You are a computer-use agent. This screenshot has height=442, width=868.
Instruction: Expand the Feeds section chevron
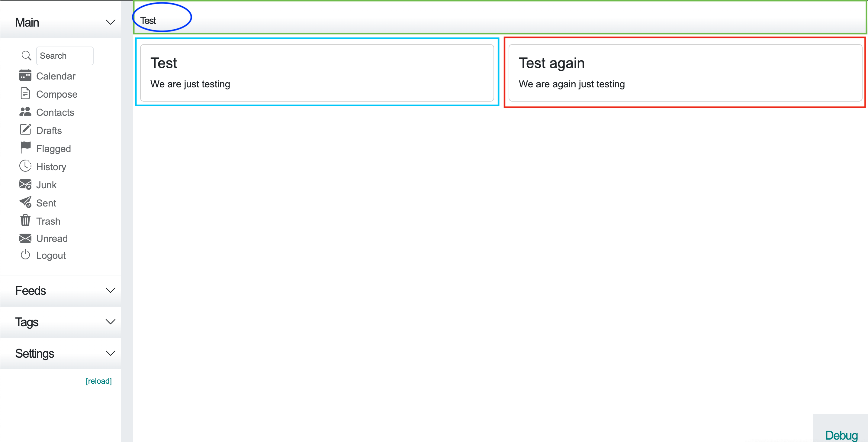point(111,290)
